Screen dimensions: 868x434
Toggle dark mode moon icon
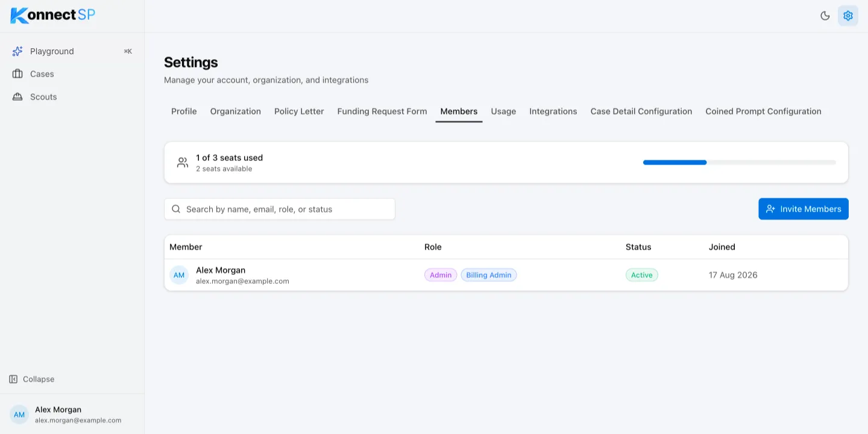[825, 16]
